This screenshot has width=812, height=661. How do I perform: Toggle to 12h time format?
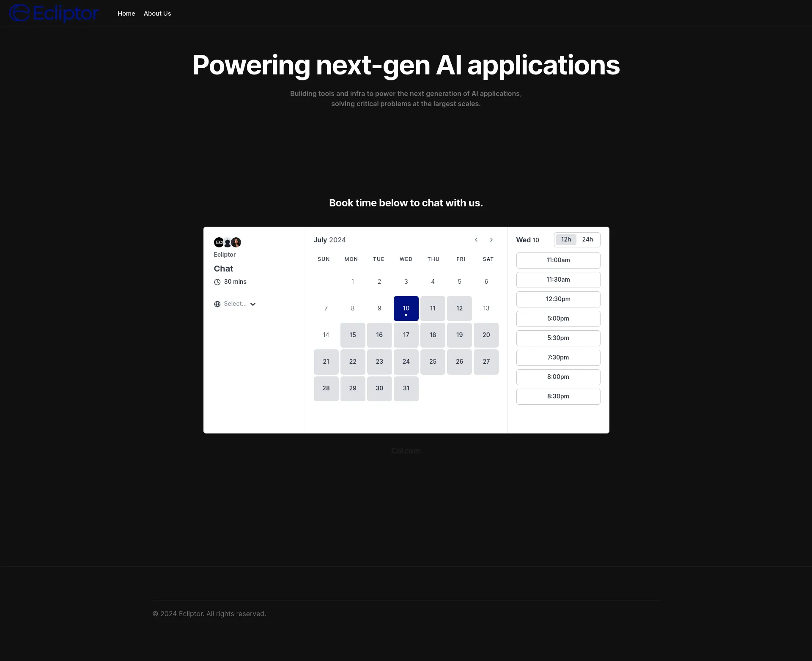tap(566, 239)
